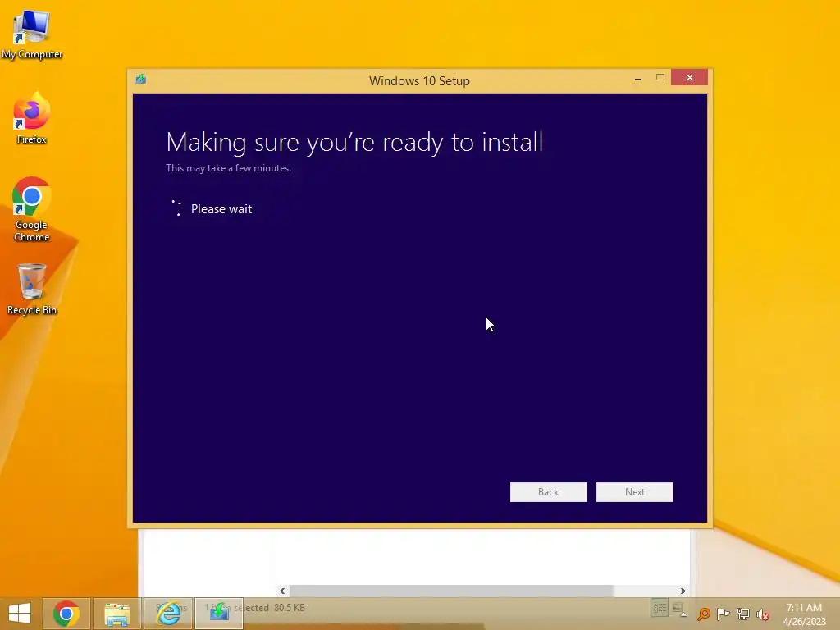Click the magnifier icon in system tray
Screen dimensions: 840x630
703,614
